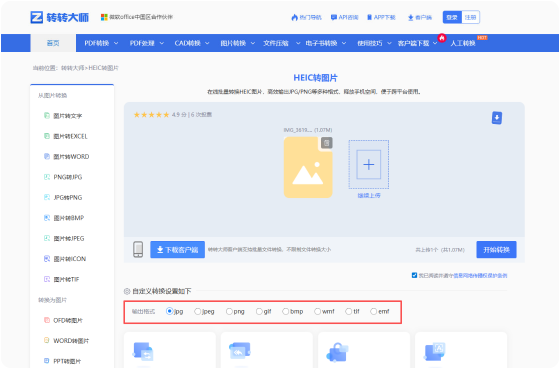The width and height of the screenshot is (560, 369).
Task: Open APP下载 phone icon link
Action: coord(381,17)
